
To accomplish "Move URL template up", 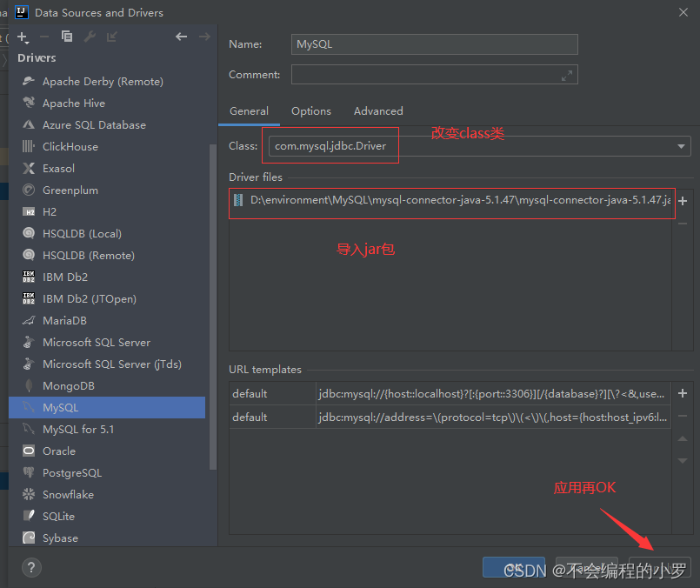I will pyautogui.click(x=683, y=439).
